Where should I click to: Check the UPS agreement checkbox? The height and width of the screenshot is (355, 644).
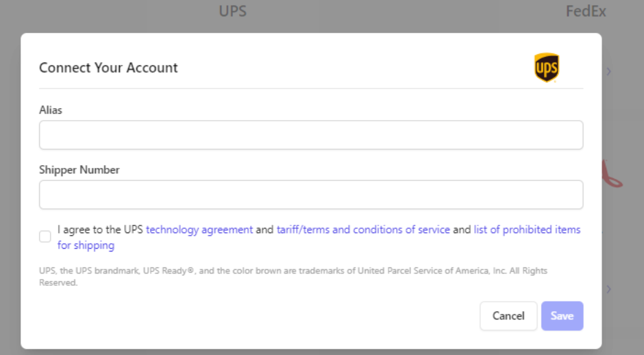pos(45,236)
